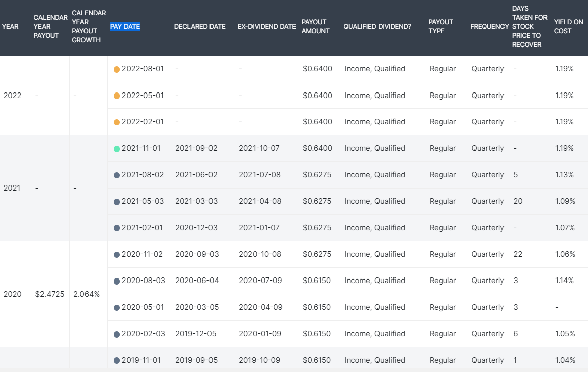Select ex-dividend date 2020-07-09
588x372 pixels.
coord(261,281)
